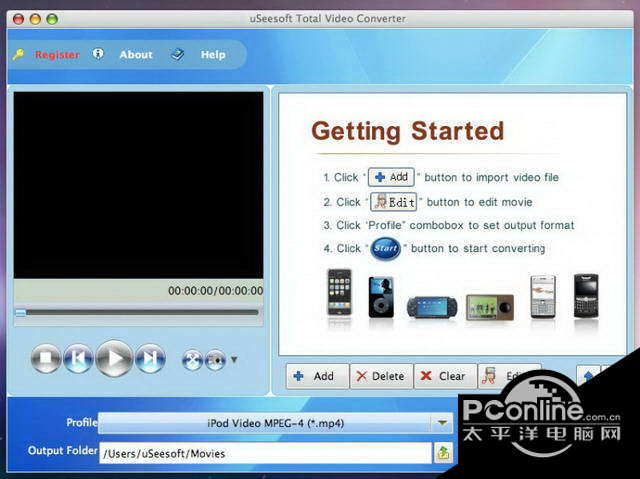The width and height of the screenshot is (640, 479).
Task: Click the white Nokia phone image
Action: pos(543,297)
